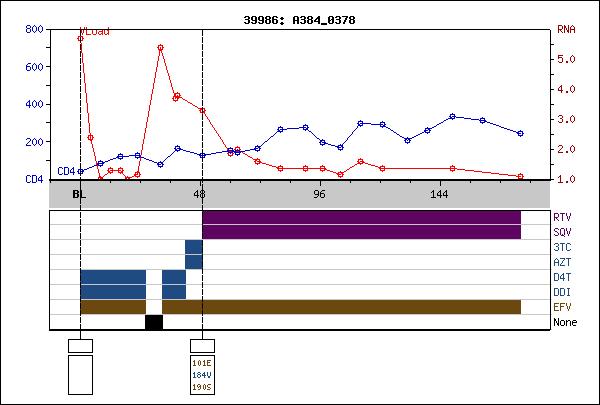The width and height of the screenshot is (600, 405).
Task: Click the first D4T treatment block
Action: coord(113,277)
